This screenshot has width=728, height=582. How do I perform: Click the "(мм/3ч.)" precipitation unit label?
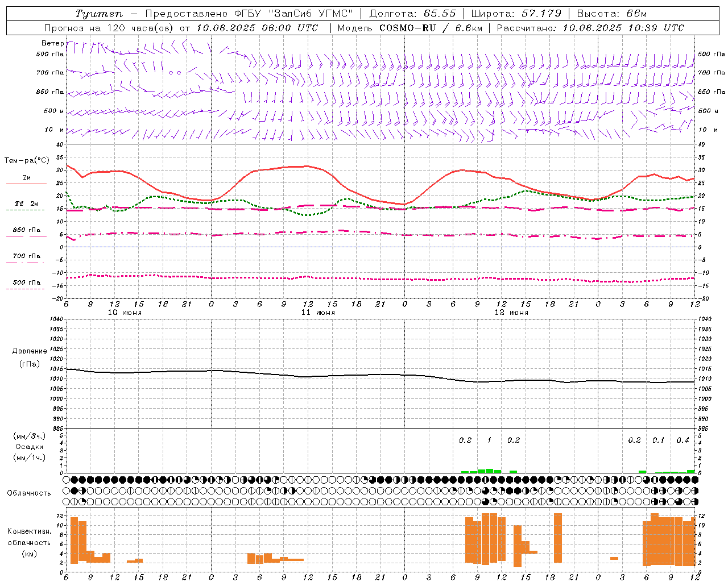[30, 436]
